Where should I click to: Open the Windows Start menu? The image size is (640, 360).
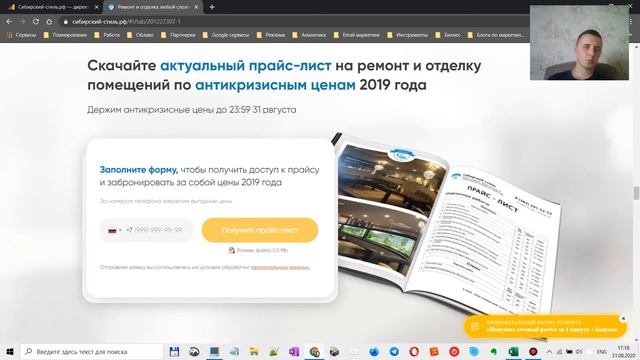(x=10, y=351)
